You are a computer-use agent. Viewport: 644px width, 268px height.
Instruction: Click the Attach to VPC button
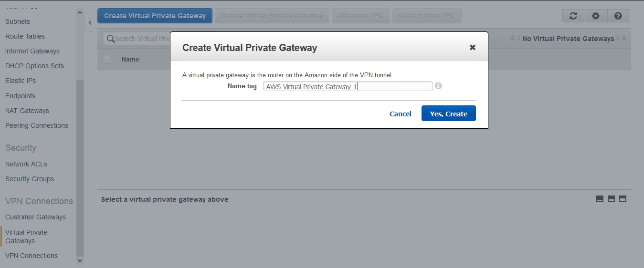[x=361, y=16]
